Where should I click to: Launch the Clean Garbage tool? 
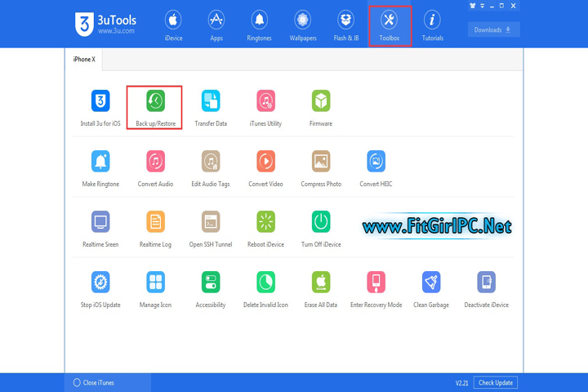(x=431, y=283)
